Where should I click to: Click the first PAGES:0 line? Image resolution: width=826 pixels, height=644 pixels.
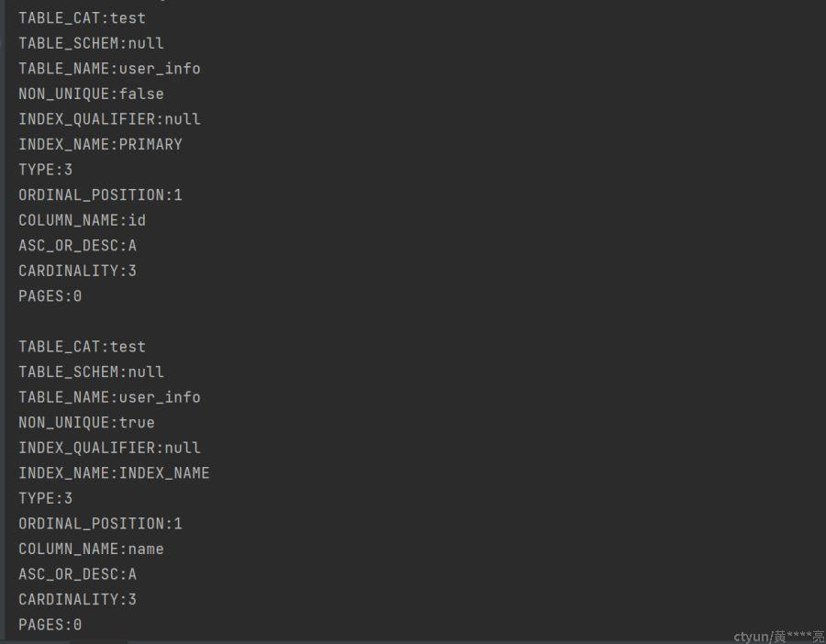click(x=50, y=296)
